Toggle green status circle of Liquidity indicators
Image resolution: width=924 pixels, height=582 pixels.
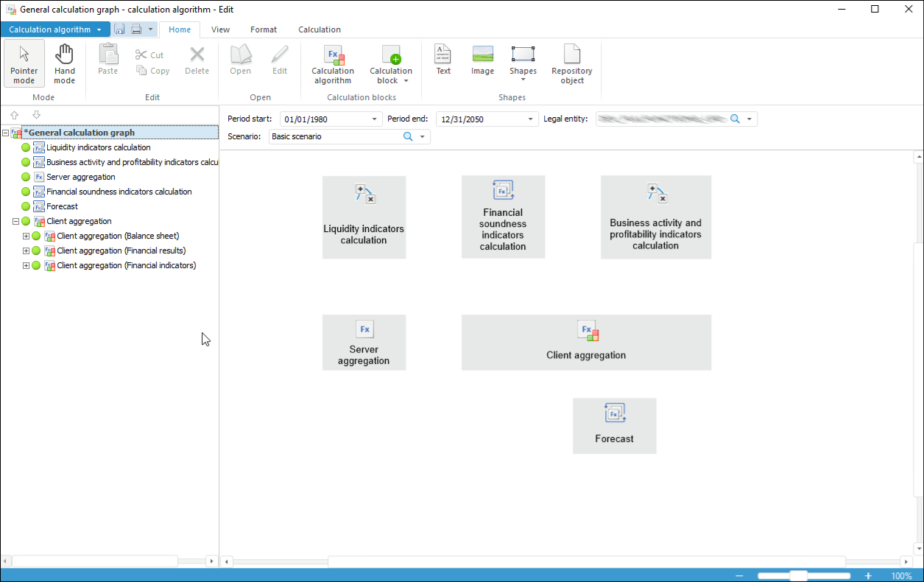[27, 147]
